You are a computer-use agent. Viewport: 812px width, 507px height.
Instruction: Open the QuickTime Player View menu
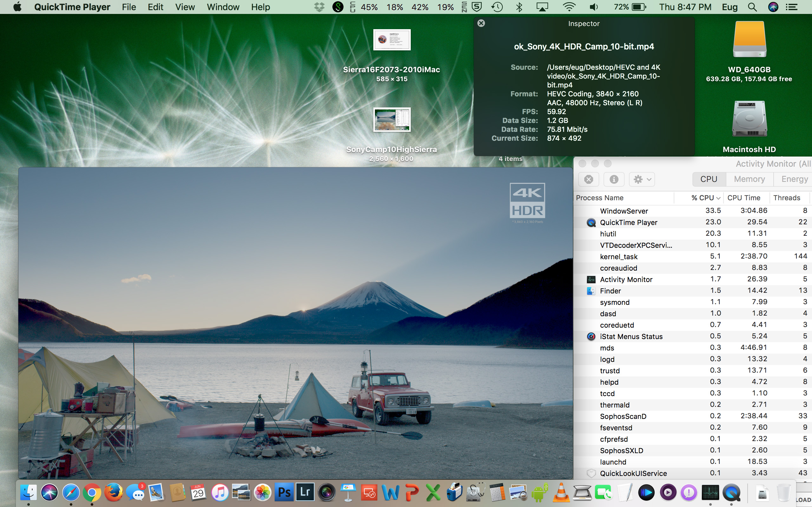tap(185, 7)
